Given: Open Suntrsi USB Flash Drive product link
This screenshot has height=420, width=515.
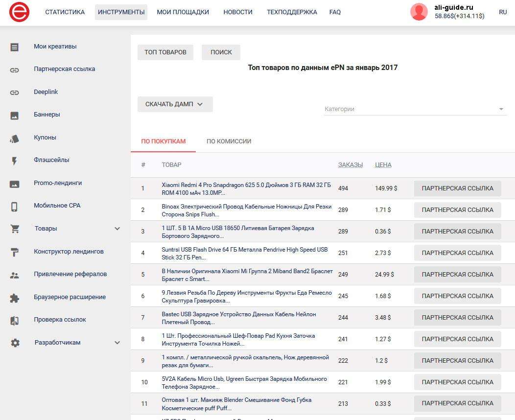Looking at the screenshot, I should (x=245, y=254).
